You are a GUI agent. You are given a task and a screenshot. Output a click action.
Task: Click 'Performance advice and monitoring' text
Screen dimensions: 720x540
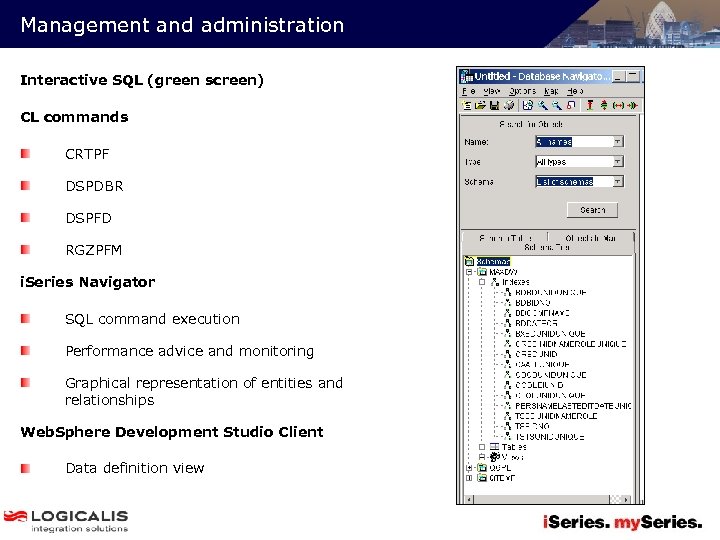point(190,351)
